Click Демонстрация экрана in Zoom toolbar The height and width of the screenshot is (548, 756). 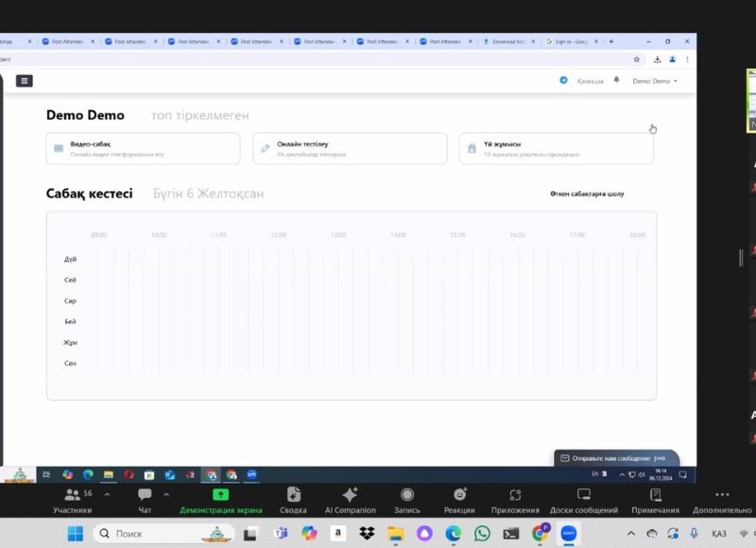click(x=221, y=500)
